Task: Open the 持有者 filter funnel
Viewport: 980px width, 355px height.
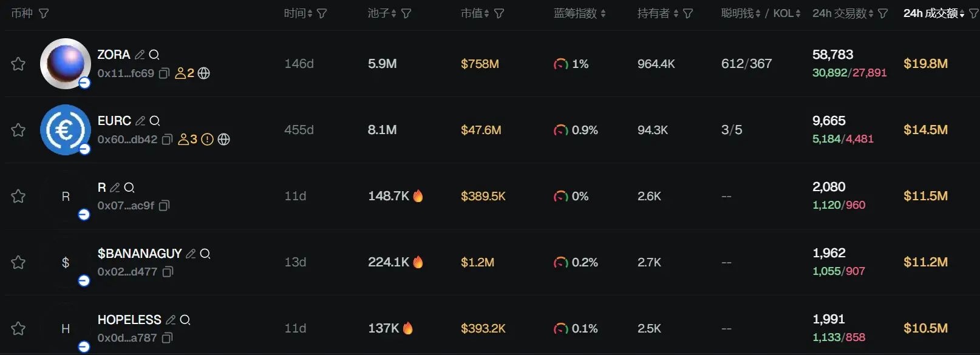Action: (x=688, y=13)
